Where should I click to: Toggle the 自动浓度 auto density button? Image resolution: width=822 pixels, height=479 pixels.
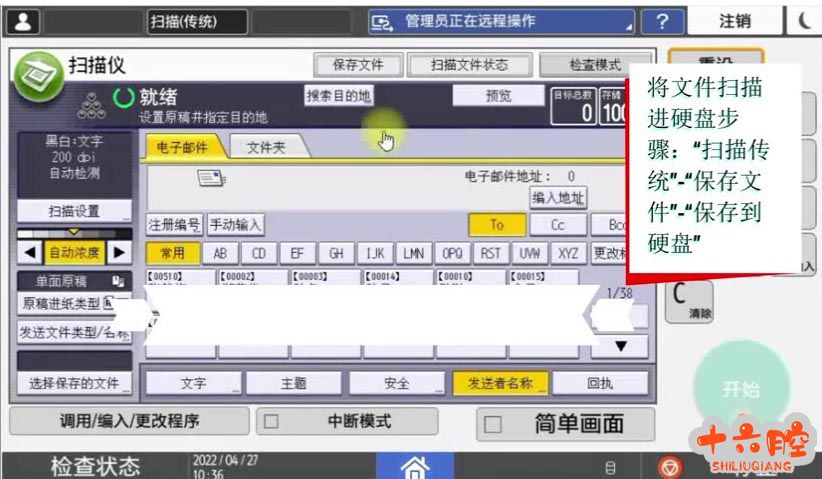click(74, 253)
